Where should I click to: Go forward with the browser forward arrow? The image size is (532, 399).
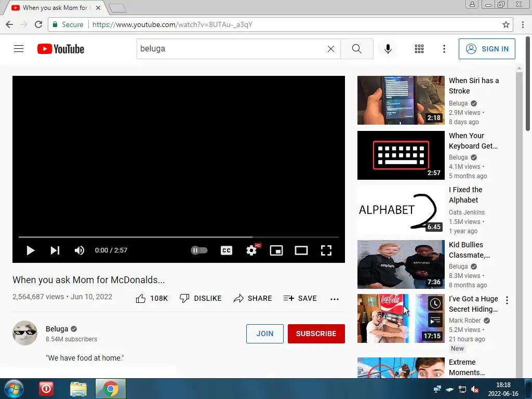(24, 24)
